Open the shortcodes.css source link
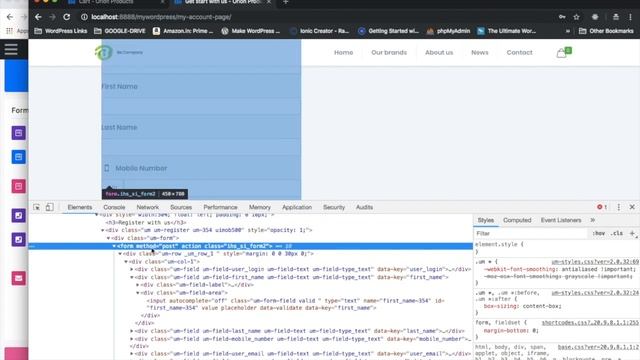This screenshot has height=360, width=640. click(x=590, y=323)
